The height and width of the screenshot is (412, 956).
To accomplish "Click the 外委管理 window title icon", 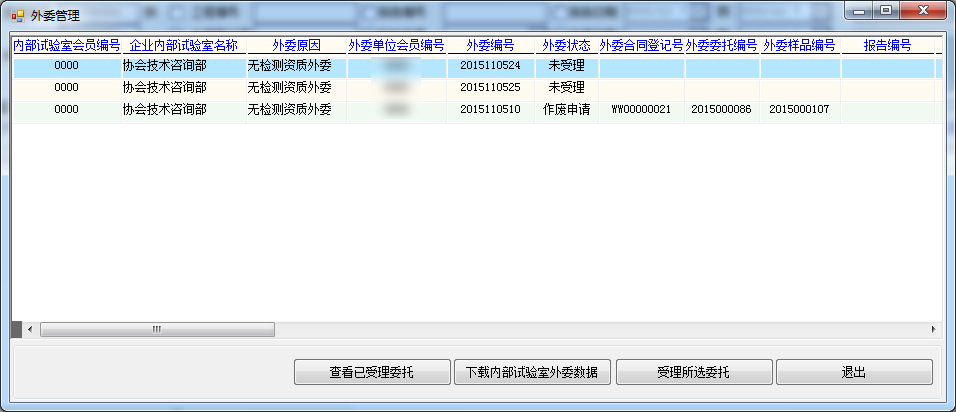I will [17, 15].
